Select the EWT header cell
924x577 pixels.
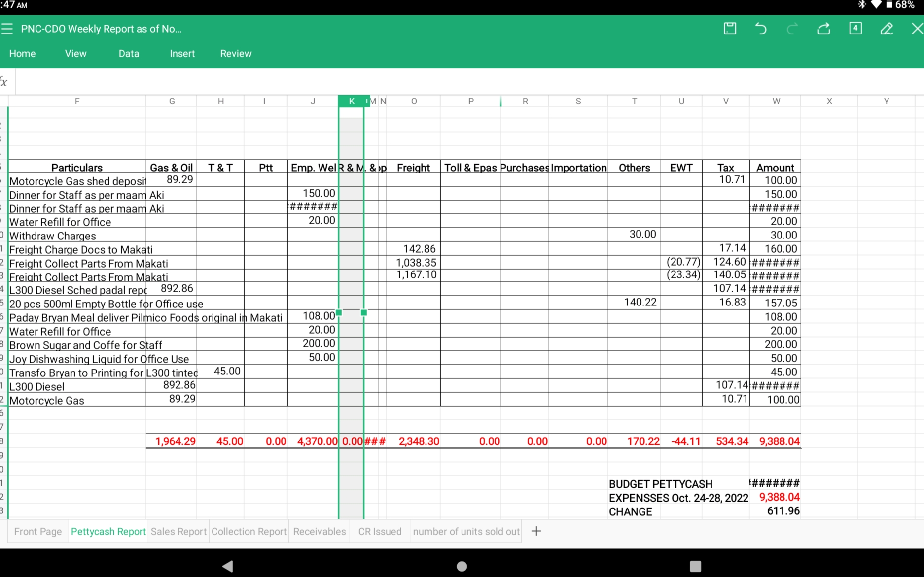(681, 168)
